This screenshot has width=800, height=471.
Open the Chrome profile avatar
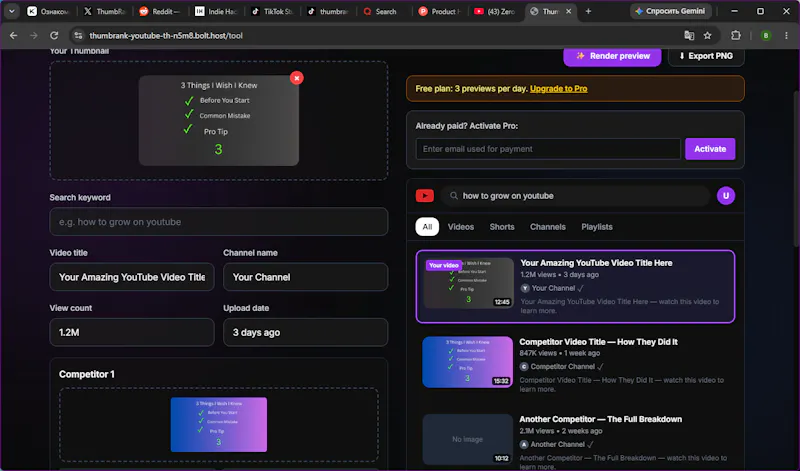[x=765, y=35]
